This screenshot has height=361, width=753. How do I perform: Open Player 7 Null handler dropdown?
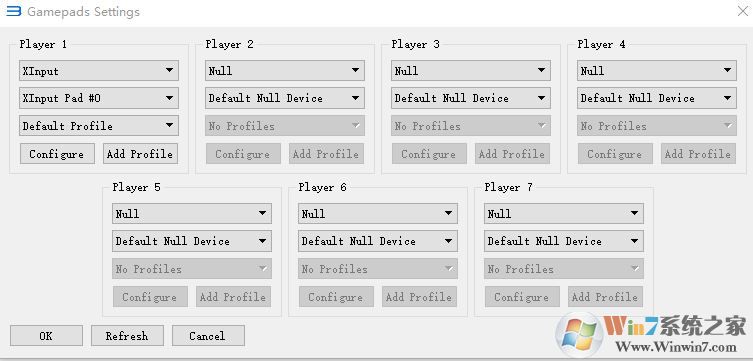coord(564,213)
